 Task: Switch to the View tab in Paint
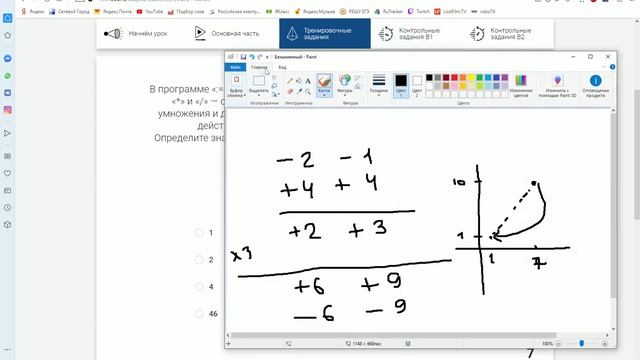click(x=282, y=67)
